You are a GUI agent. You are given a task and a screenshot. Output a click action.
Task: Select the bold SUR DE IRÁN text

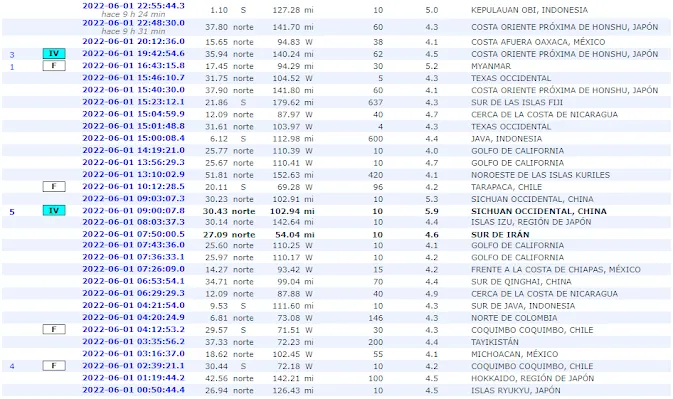[500, 235]
